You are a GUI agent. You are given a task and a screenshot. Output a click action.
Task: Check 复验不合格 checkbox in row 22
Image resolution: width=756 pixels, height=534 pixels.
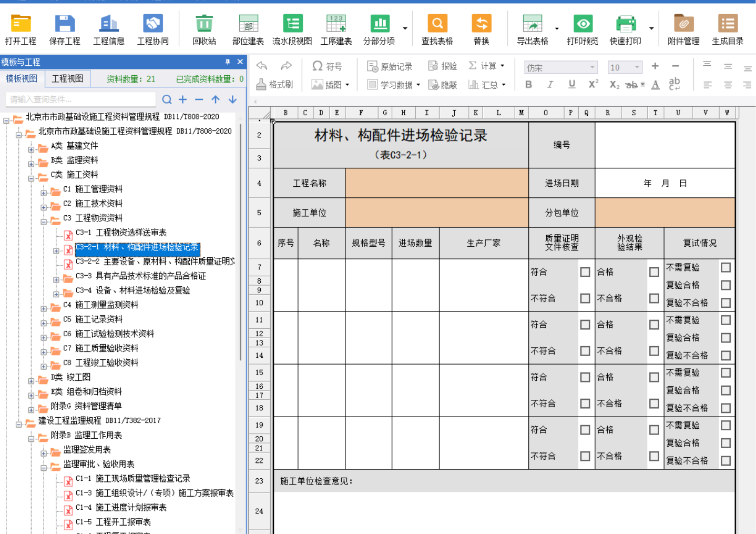726,461
